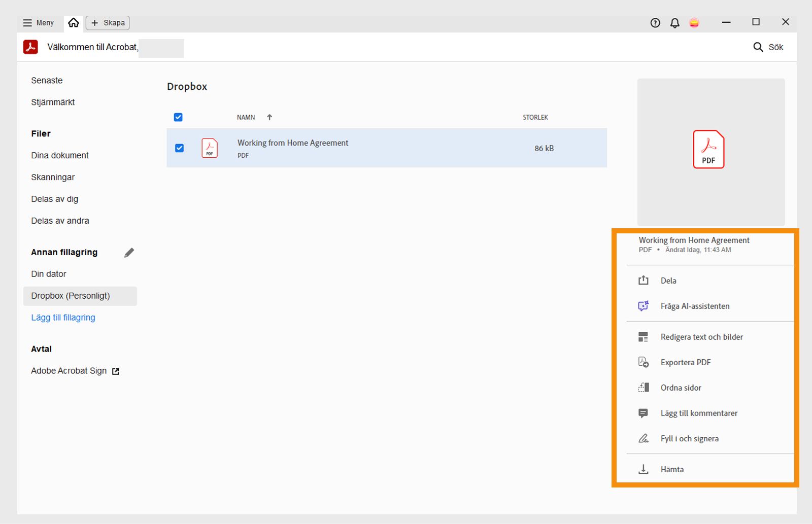Screen dimensions: 812x524
Task: Click the Sök search field
Action: point(768,47)
